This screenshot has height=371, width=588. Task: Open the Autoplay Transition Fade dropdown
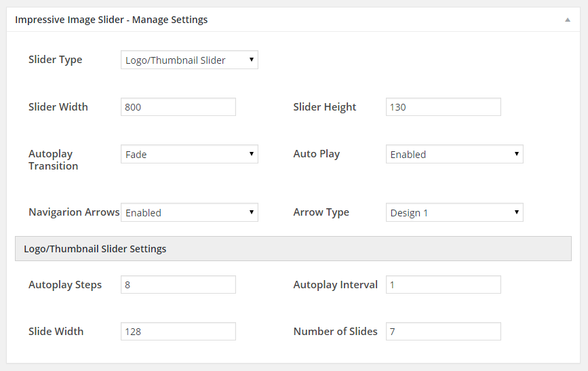click(189, 154)
